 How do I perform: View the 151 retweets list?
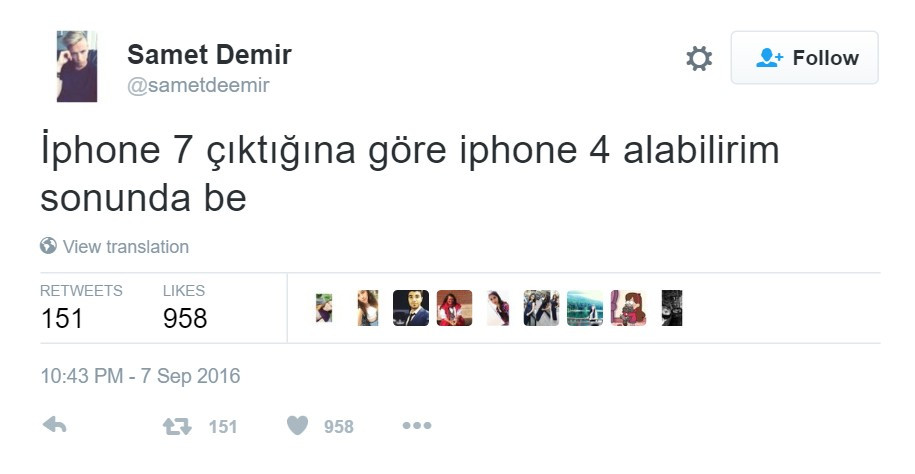(81, 308)
